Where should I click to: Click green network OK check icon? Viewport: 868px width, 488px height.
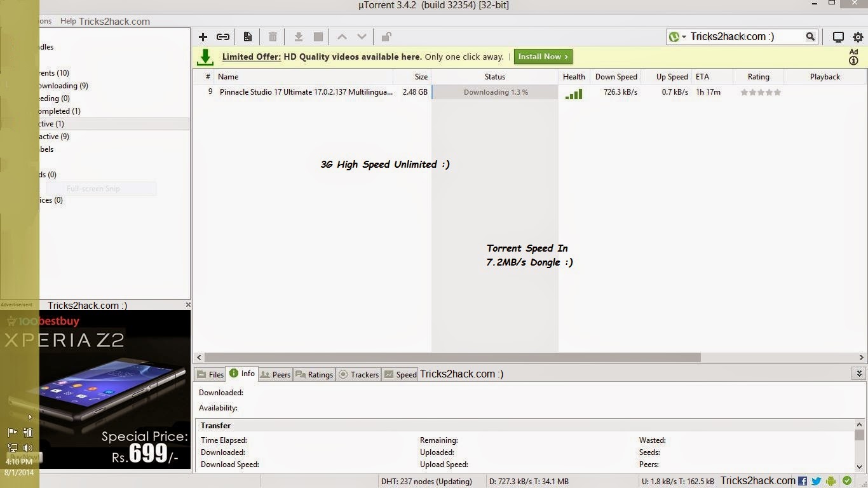pos(846,481)
